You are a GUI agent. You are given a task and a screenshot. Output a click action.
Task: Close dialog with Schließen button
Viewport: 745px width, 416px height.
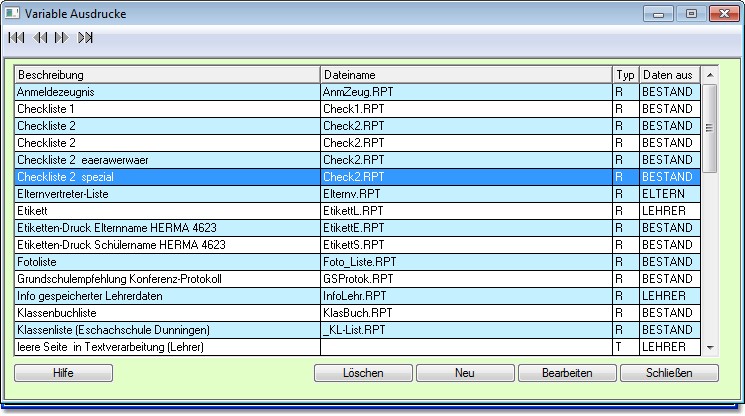(669, 373)
